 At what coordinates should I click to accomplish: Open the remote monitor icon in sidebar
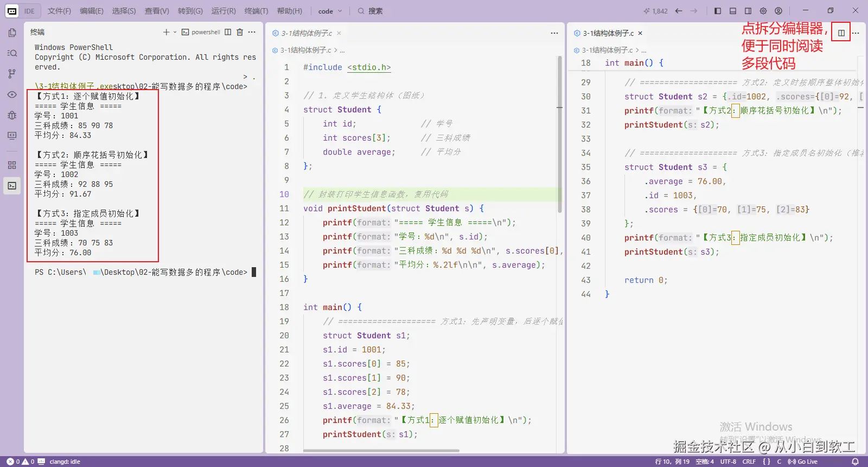[x=12, y=136]
